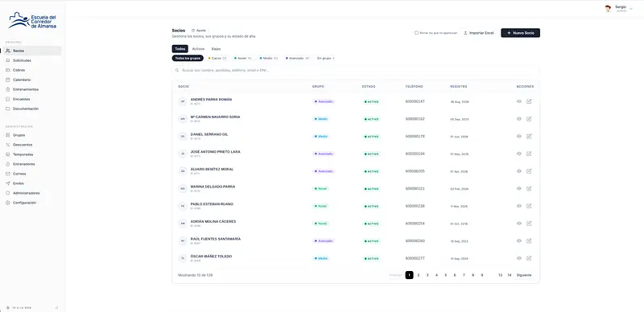
Task: Click Escuela del Corredor de Almansa logo
Action: pos(32,21)
